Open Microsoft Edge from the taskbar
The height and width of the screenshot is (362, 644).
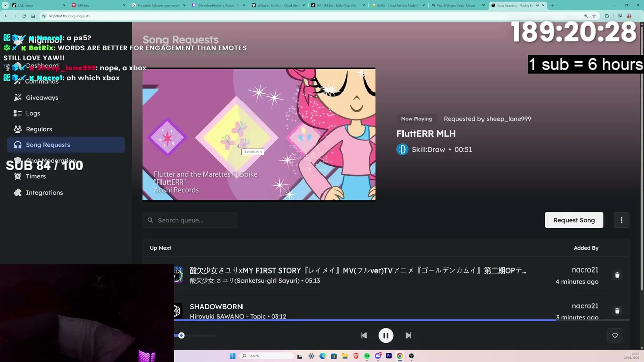323,356
